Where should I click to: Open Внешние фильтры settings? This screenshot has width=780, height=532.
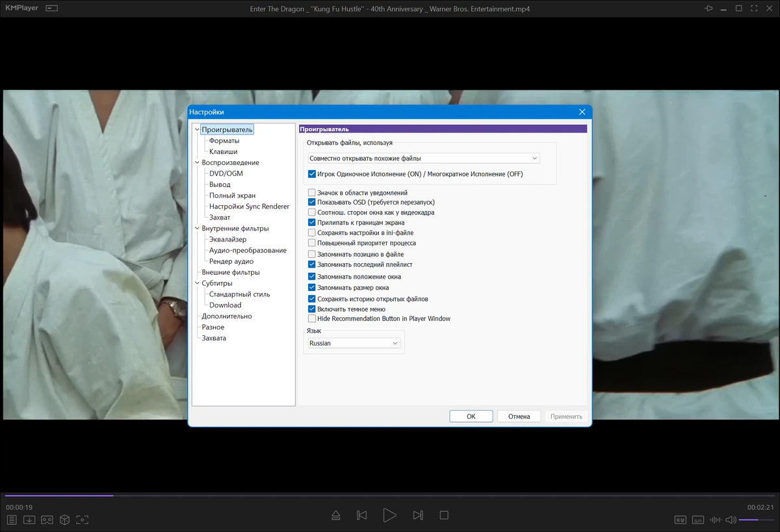coord(231,272)
